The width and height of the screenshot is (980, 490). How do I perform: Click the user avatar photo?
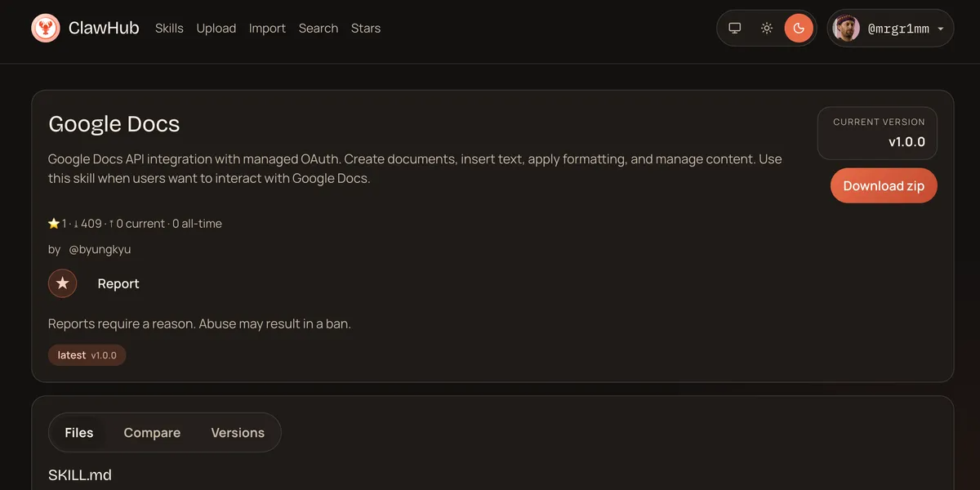(846, 29)
